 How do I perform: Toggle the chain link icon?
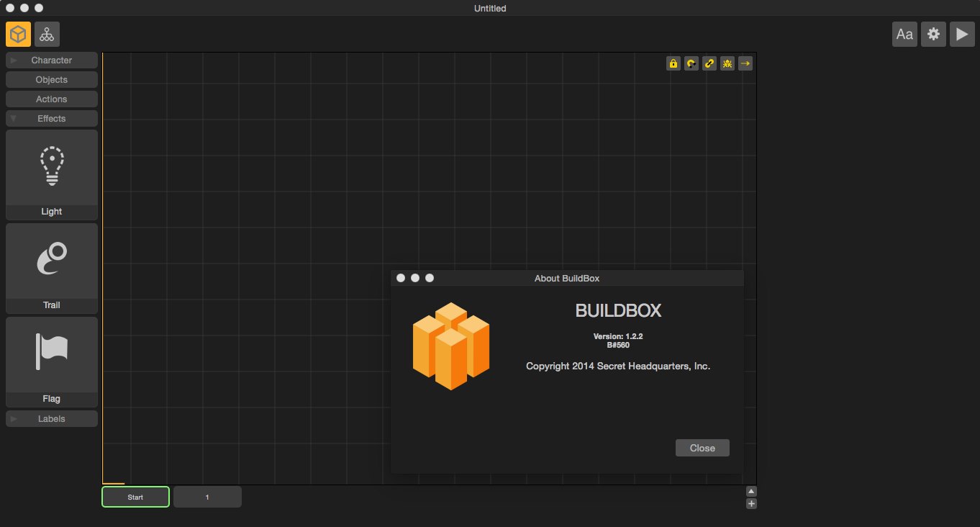tap(709, 63)
